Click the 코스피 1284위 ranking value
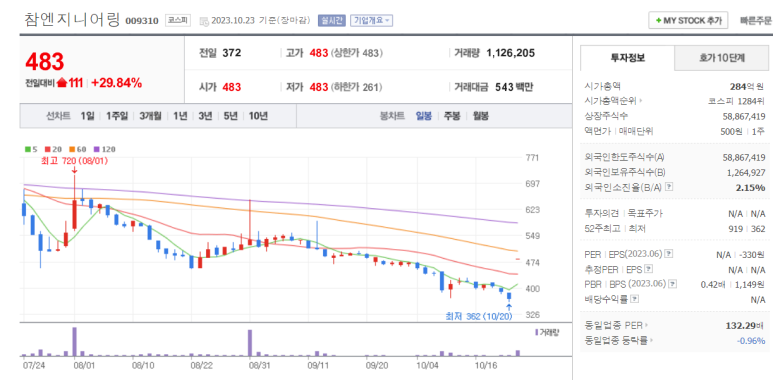Image resolution: width=773 pixels, height=380 pixels. coord(736,102)
